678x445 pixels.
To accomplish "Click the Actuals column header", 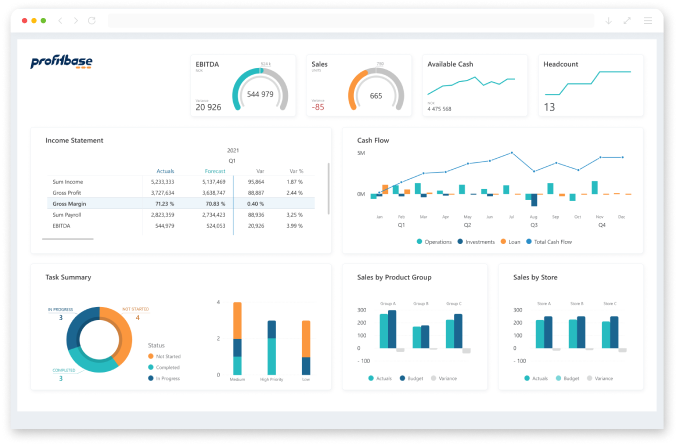I will coord(165,171).
